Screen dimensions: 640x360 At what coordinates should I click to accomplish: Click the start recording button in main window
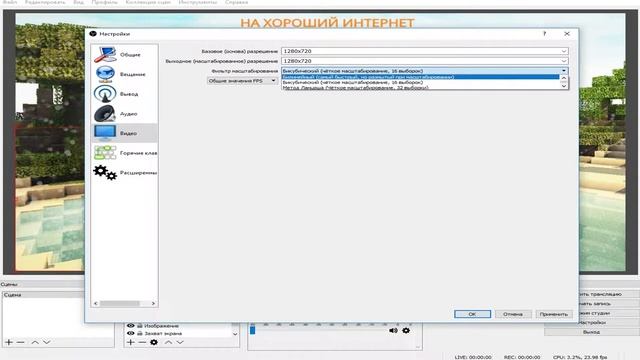click(608, 304)
